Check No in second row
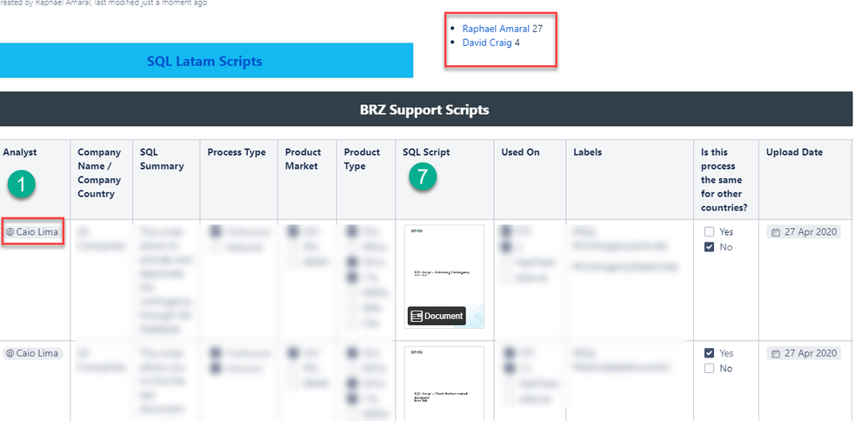The height and width of the screenshot is (421, 868). 709,369
